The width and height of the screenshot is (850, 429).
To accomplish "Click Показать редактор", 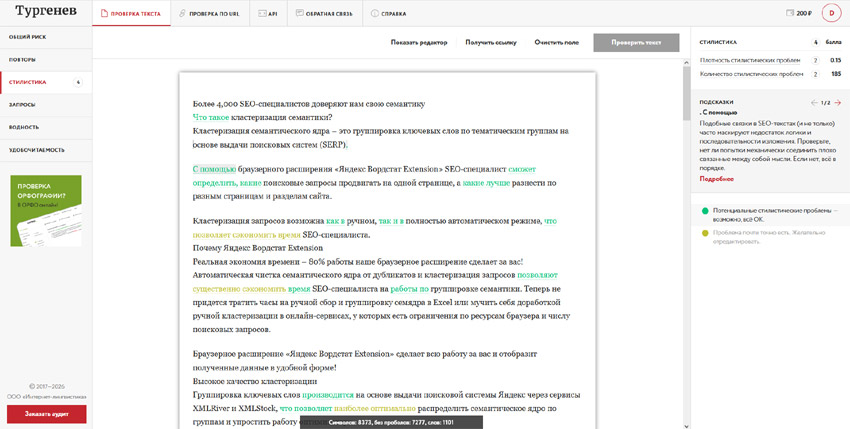I will click(x=419, y=42).
